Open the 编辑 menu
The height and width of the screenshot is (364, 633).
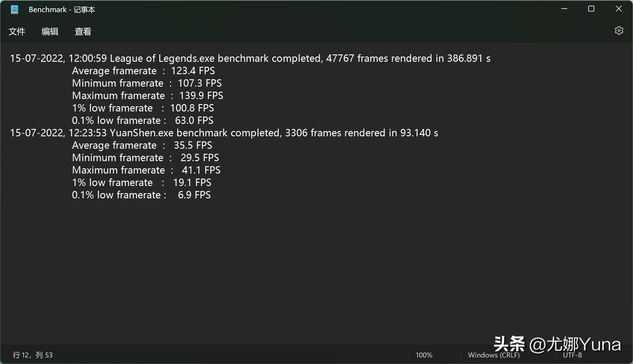tap(50, 31)
